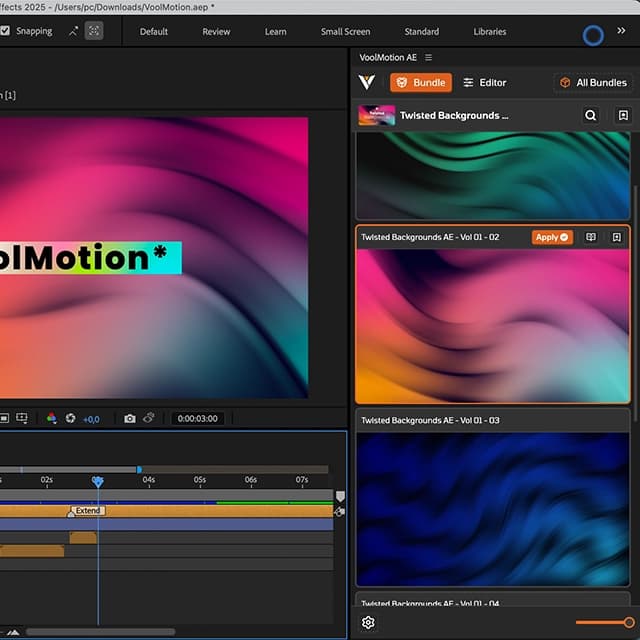The image size is (640, 640).
Task: Toggle the Snapping checkbox
Action: tap(5, 31)
